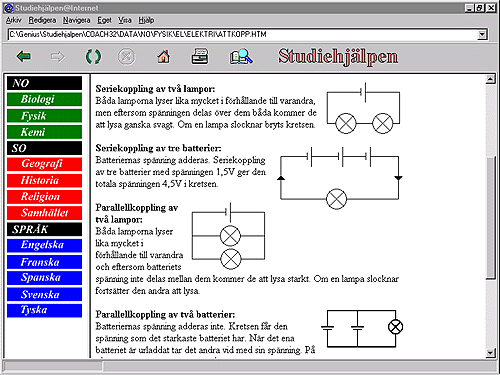Open the Hjälp menu

[146, 20]
